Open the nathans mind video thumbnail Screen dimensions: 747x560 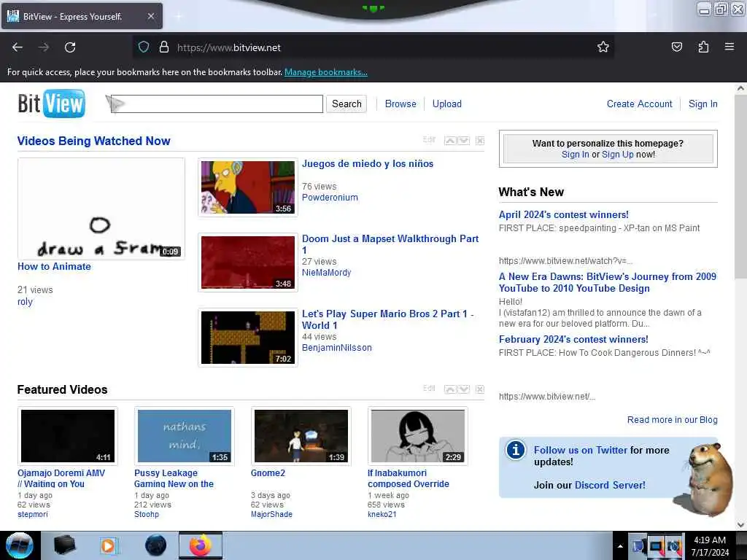[x=185, y=436]
